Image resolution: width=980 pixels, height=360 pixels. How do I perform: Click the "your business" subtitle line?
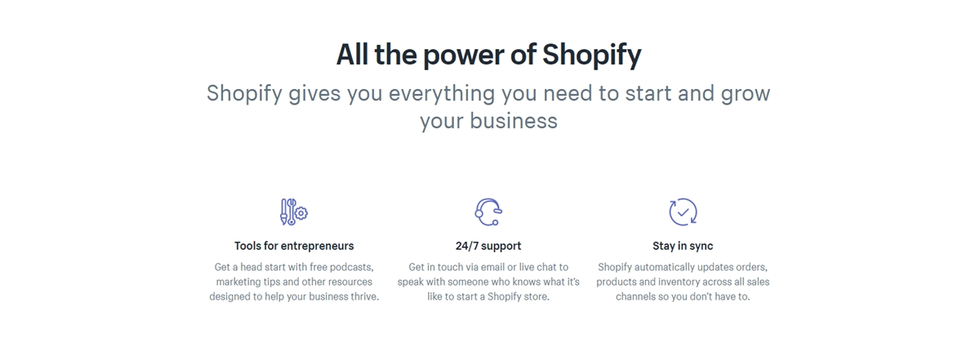[x=488, y=122]
